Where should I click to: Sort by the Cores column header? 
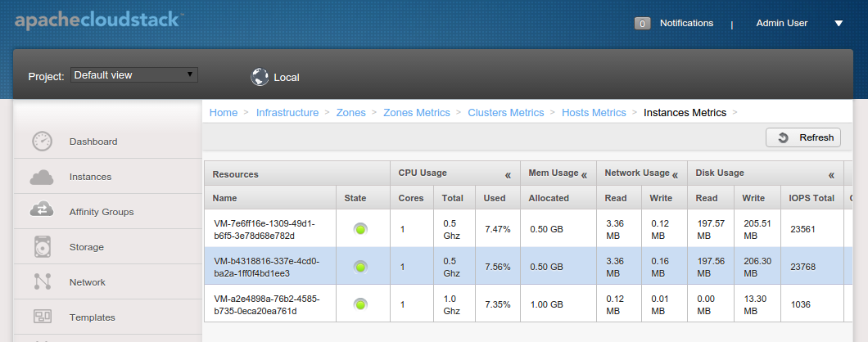click(413, 197)
